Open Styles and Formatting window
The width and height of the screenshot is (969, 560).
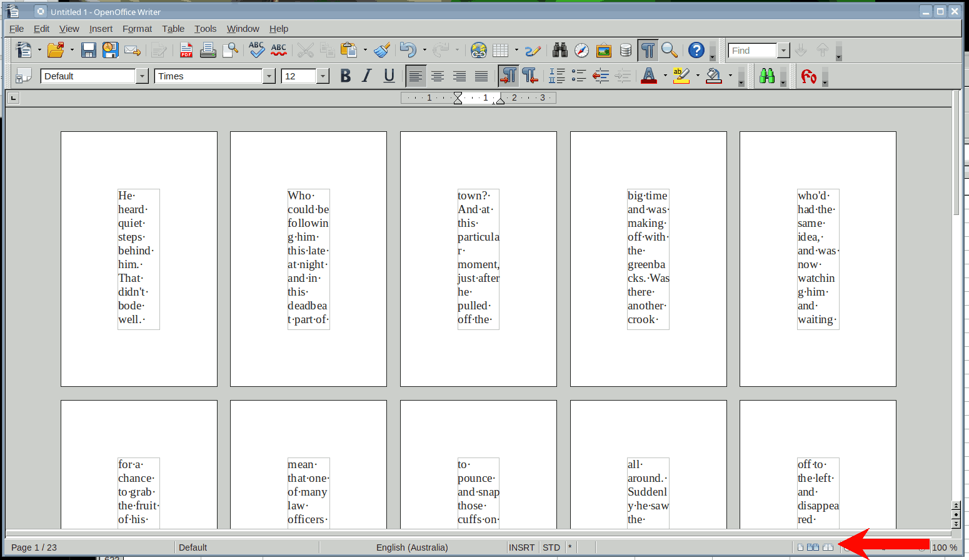point(24,76)
